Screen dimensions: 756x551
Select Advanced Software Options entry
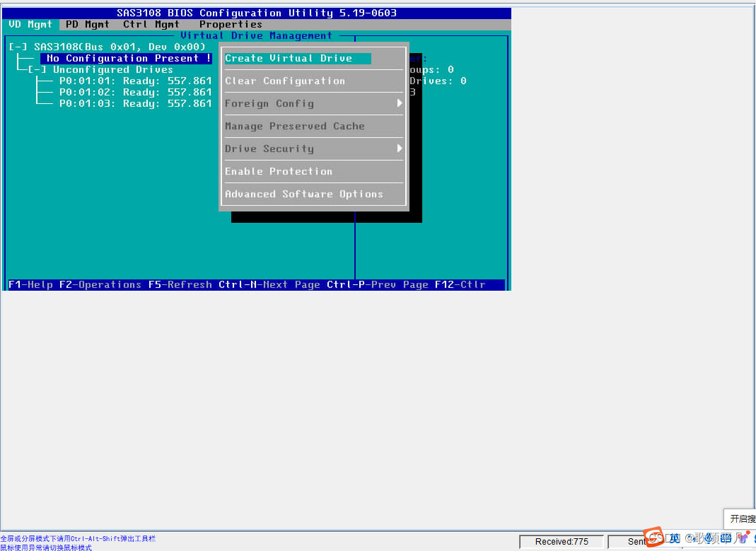[x=304, y=195]
